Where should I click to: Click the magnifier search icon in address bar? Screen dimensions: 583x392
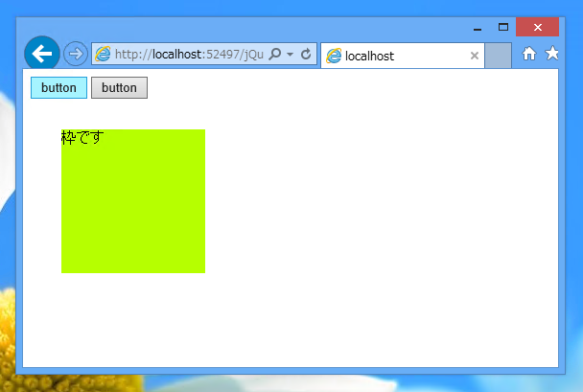click(275, 54)
